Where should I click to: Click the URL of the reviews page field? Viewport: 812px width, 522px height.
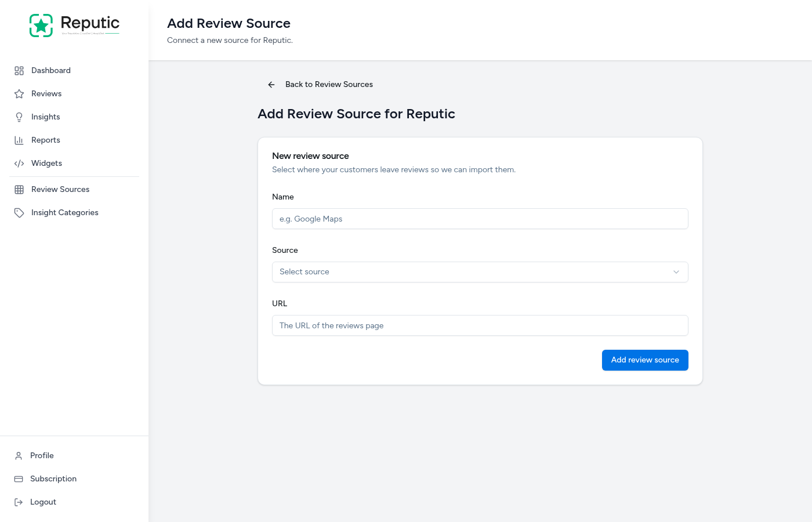tap(480, 325)
